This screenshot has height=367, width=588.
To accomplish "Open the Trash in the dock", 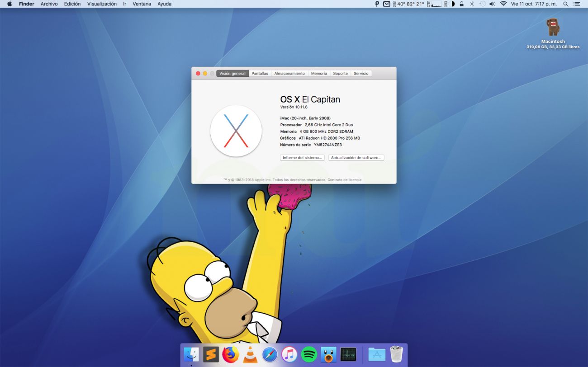I will click(396, 355).
